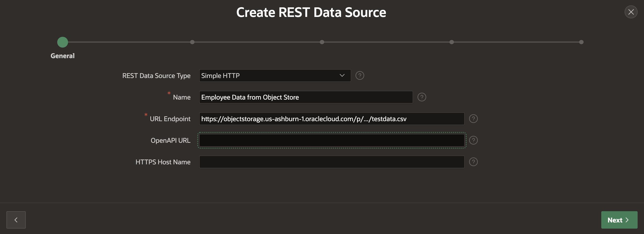Click the General step label

click(62, 56)
